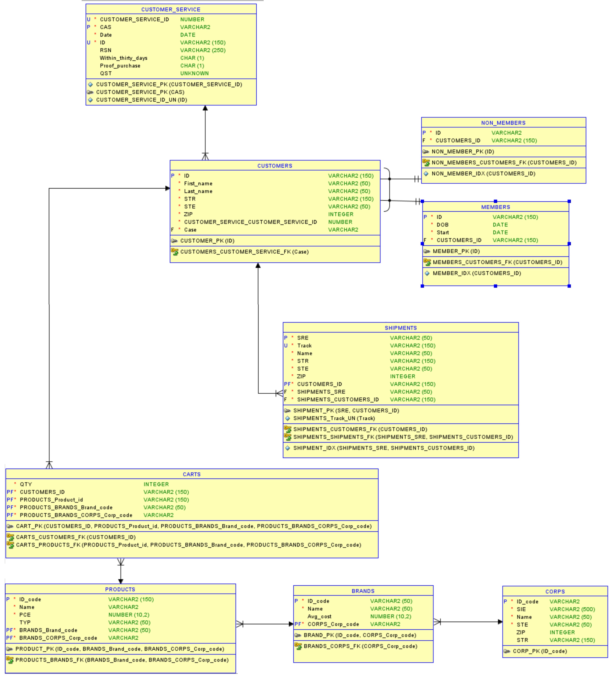This screenshot has height=684, width=616.
Task: Click the primary key icon for CUSTOMER_PK
Action: pyautogui.click(x=174, y=241)
